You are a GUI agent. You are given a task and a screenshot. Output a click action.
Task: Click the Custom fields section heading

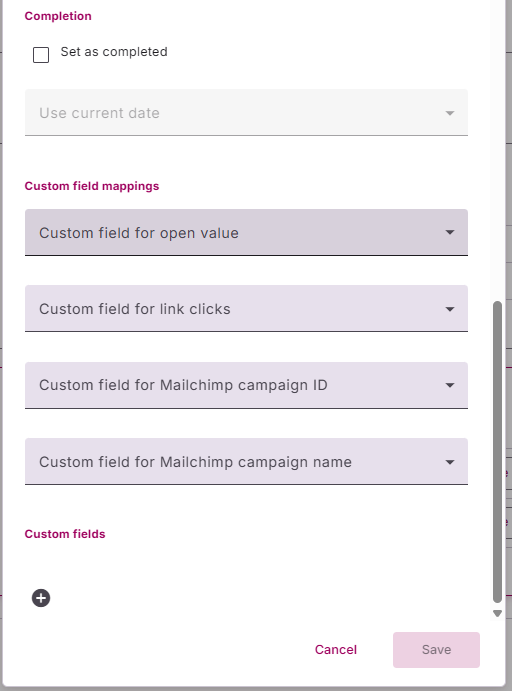[65, 534]
